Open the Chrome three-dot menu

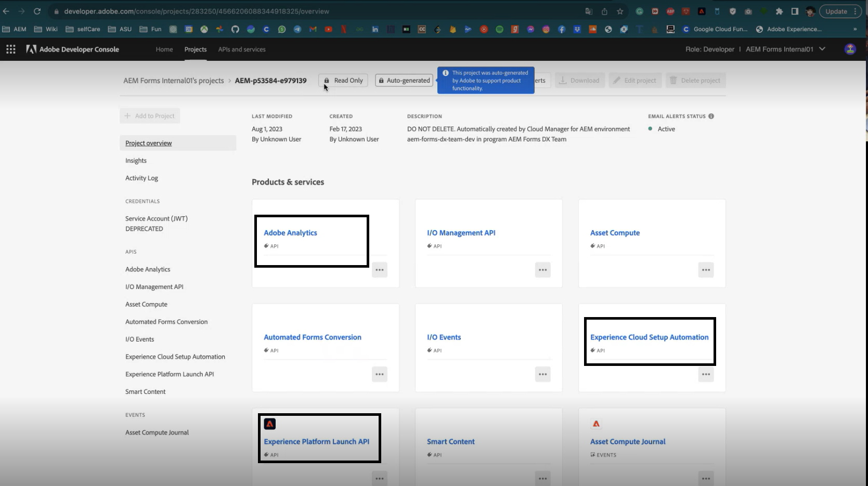(855, 11)
